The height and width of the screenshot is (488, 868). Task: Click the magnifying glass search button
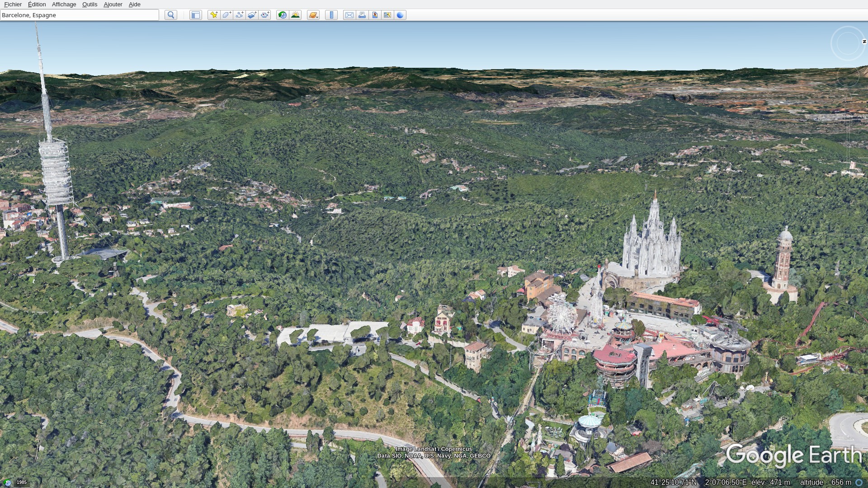[171, 15]
